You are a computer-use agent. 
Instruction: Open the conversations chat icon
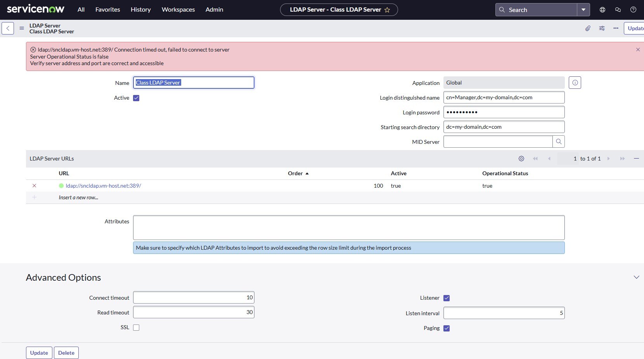click(x=618, y=9)
